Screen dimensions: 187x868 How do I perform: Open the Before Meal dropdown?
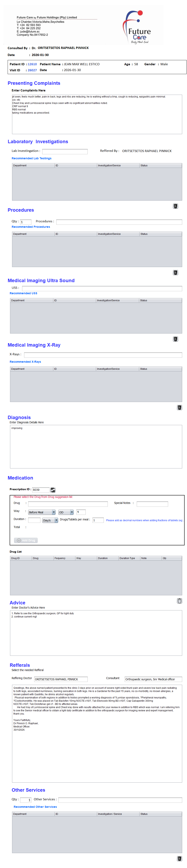pos(42,512)
